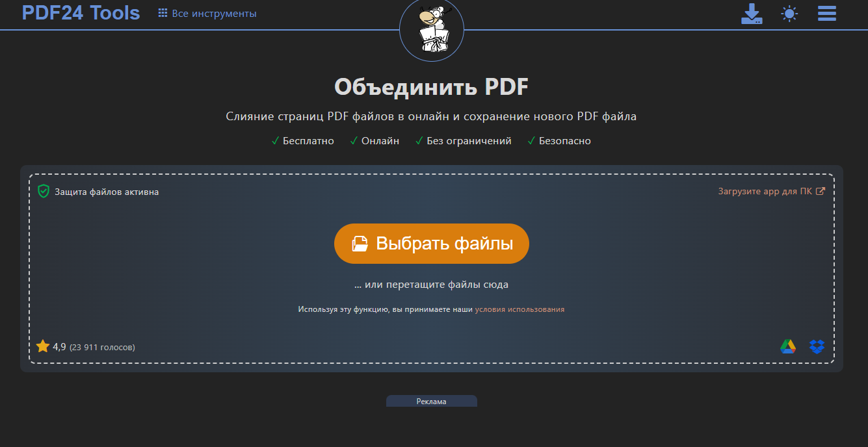Click the desktop app download icon
This screenshot has height=447, width=868.
(752, 14)
